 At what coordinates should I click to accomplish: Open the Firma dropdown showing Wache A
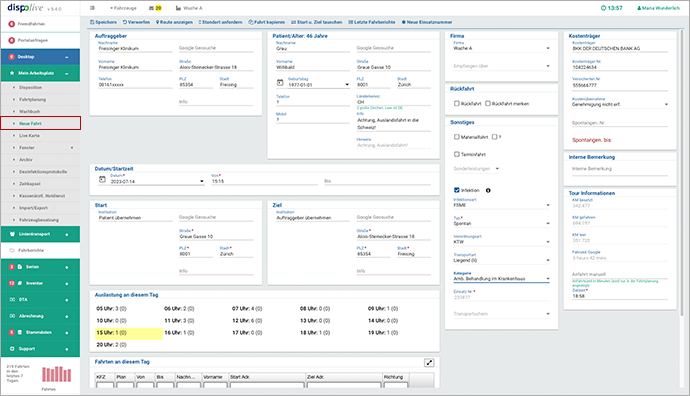[502, 48]
